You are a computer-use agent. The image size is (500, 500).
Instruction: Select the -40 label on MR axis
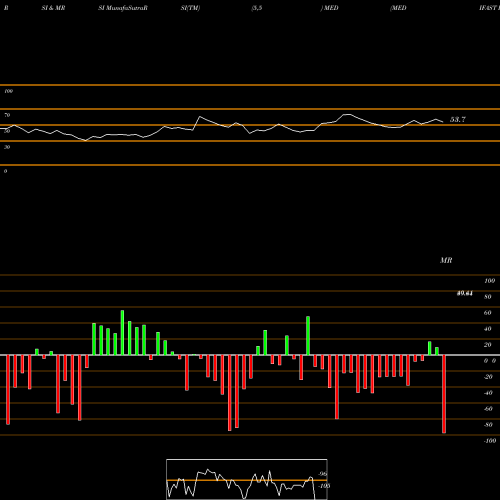click(488, 393)
